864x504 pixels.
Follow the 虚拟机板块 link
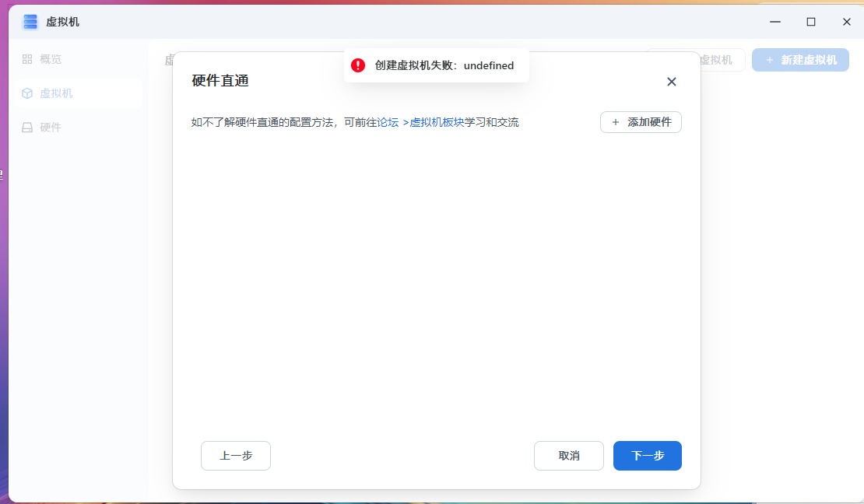click(x=437, y=122)
